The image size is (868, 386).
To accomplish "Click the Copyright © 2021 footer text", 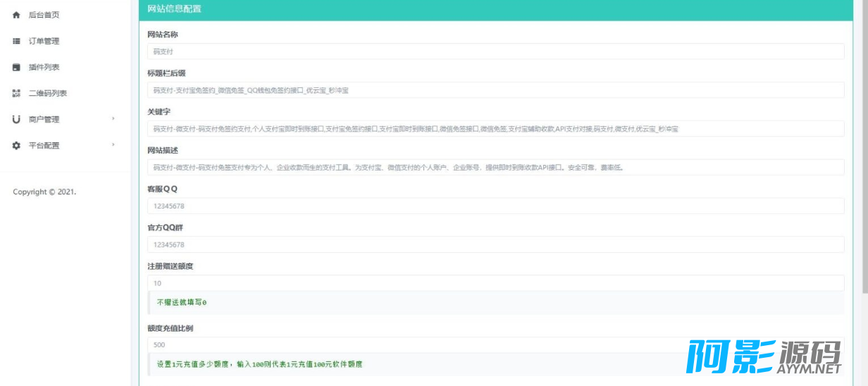I will pos(44,192).
